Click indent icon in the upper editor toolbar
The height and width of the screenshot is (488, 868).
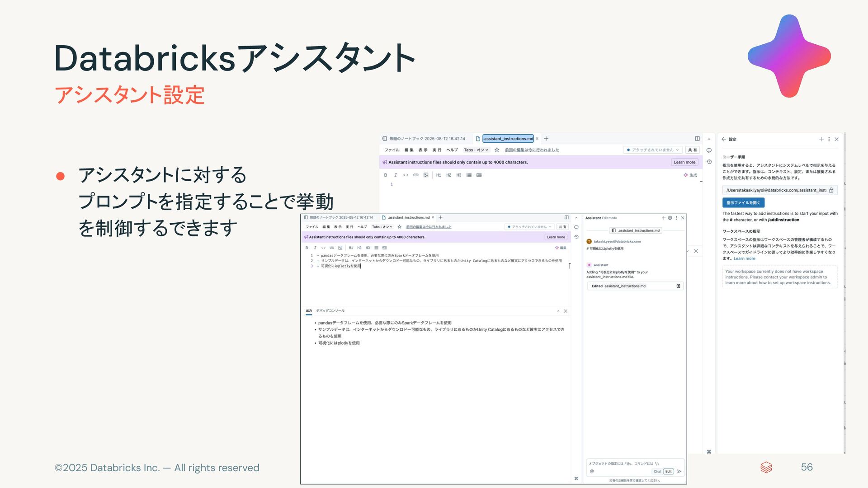[x=479, y=175]
